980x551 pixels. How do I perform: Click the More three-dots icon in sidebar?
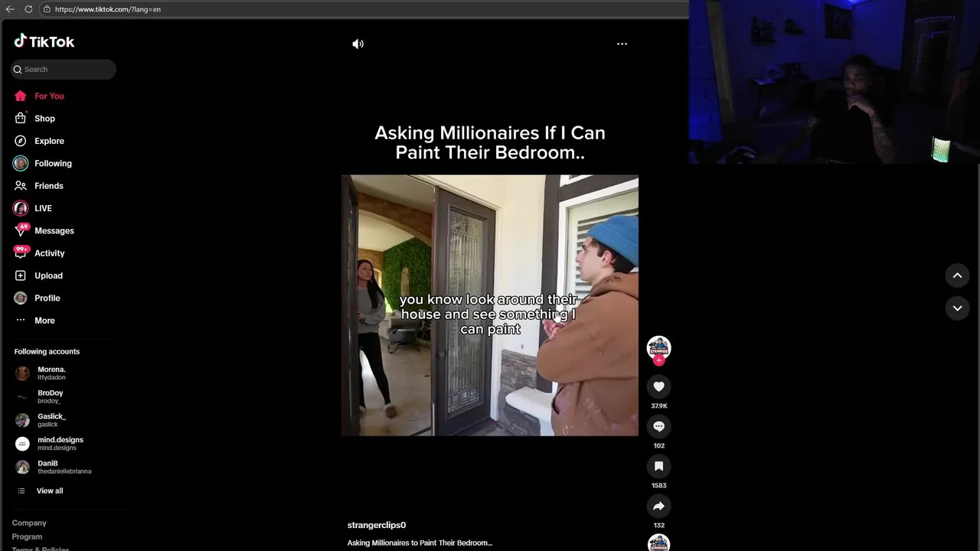(21, 321)
